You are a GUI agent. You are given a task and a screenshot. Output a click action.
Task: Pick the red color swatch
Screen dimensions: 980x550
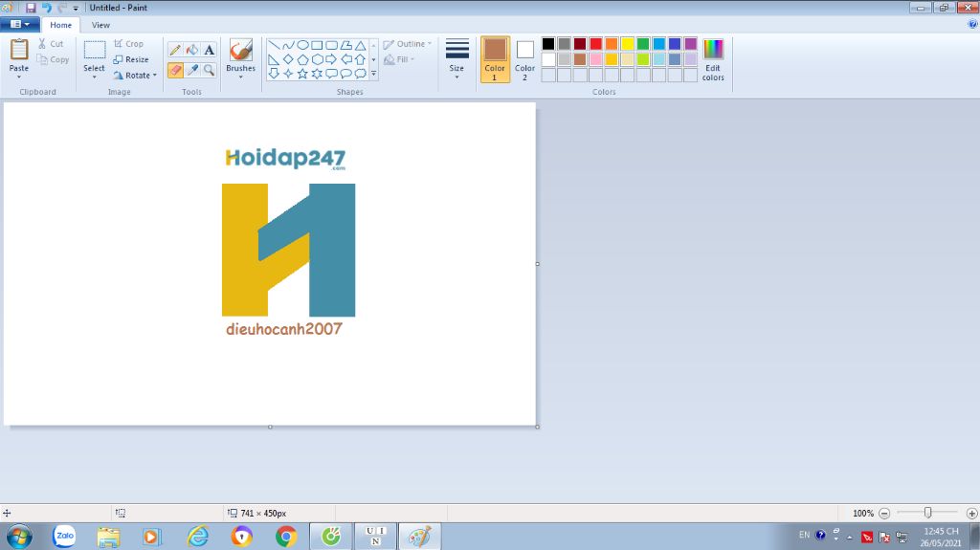coord(595,43)
